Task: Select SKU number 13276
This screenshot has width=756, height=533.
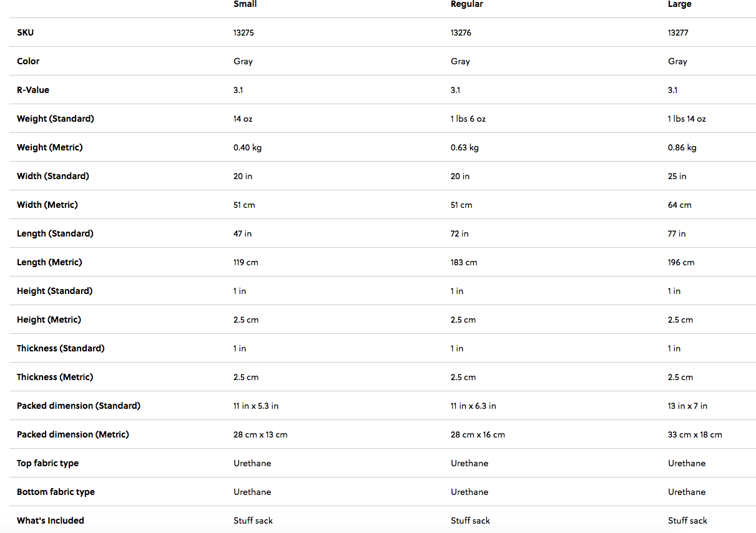Action: 461,32
